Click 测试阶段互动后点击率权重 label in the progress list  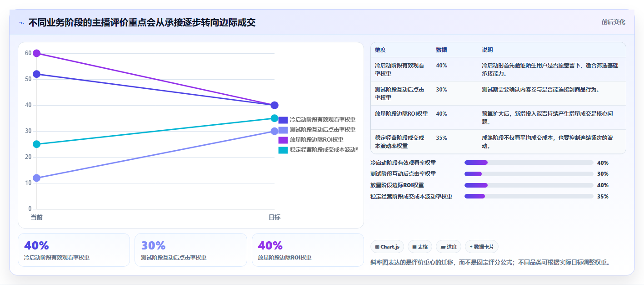point(403,174)
